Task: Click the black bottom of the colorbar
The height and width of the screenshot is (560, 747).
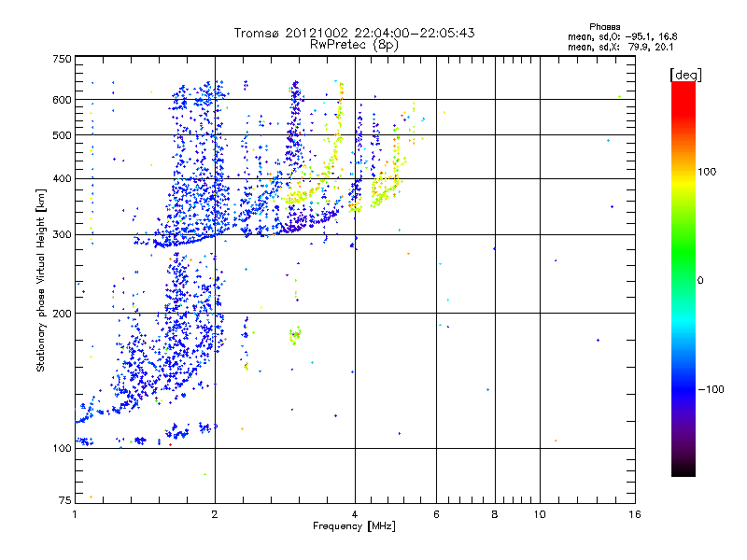Action: tap(684, 469)
